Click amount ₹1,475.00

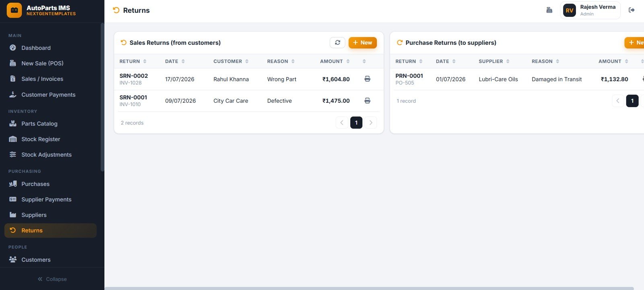[x=336, y=101]
